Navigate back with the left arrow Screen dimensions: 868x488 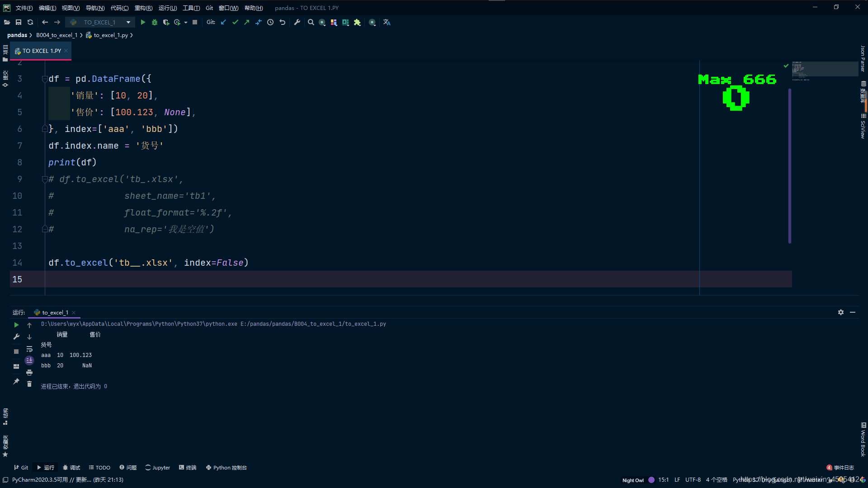(45, 22)
